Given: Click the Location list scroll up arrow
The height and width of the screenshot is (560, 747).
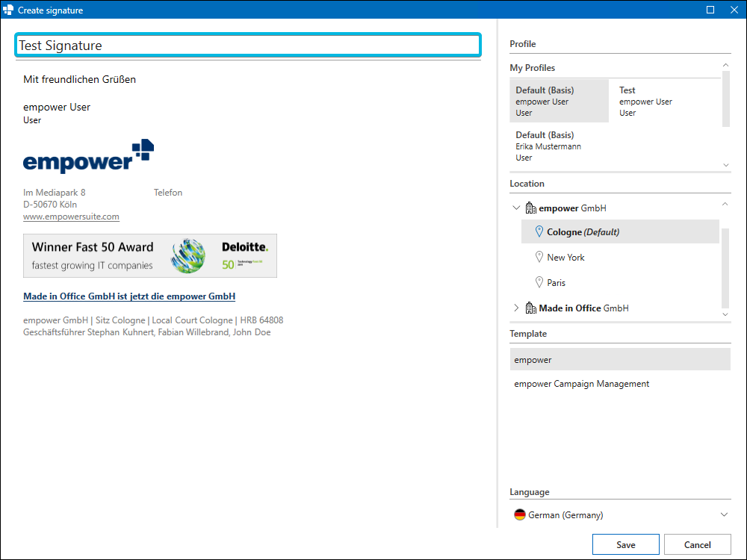Looking at the screenshot, I should point(725,205).
